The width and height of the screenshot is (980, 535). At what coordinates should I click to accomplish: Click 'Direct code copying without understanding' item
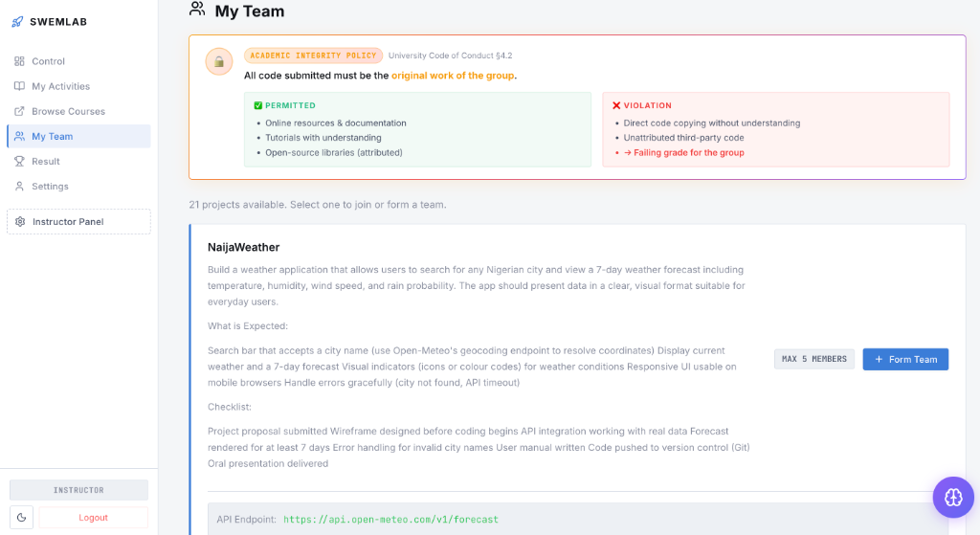[712, 123]
